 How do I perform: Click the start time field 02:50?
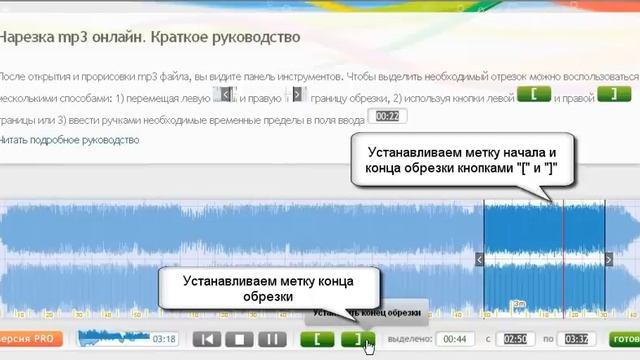coord(515,339)
